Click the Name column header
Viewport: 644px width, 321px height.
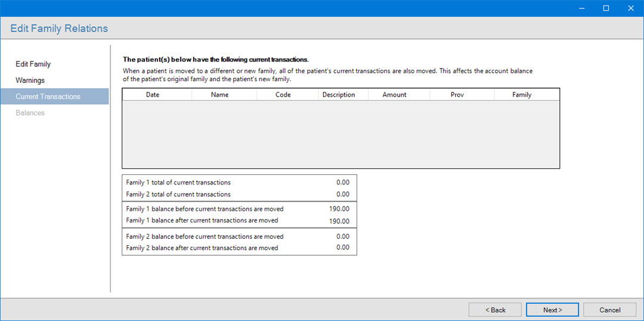click(219, 94)
